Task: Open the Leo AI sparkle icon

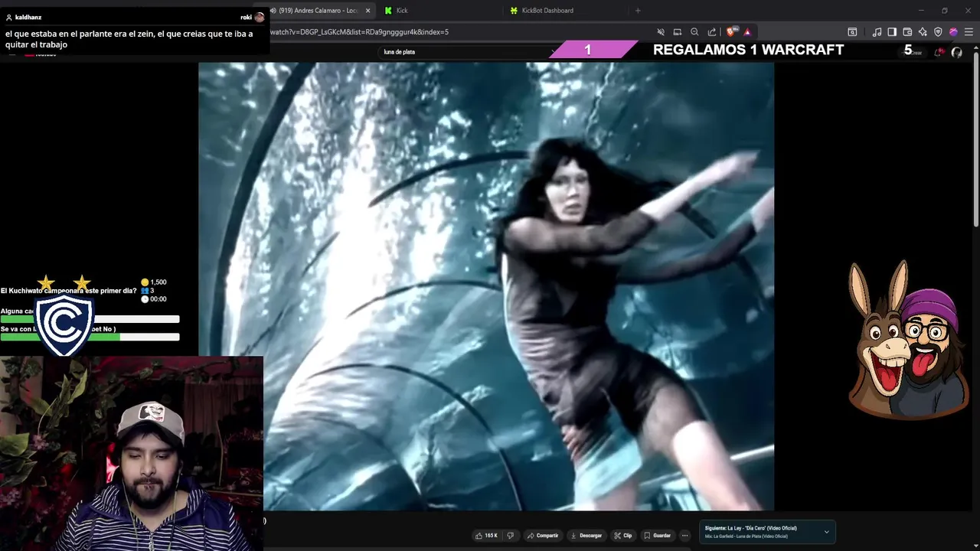Action: [923, 32]
